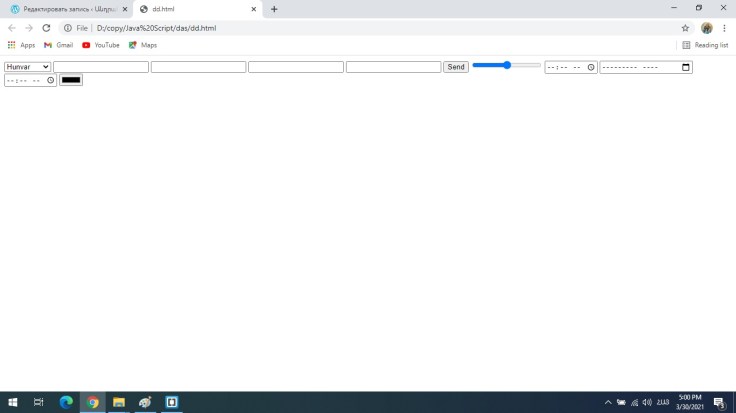Click the clock icon in the first time field

591,67
